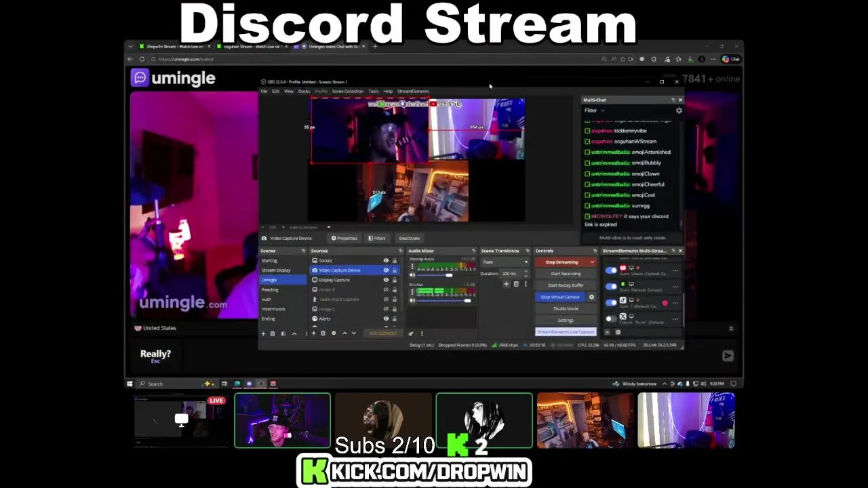Open StreamElements Live Support
Screen dimensions: 868x488
coord(566,331)
